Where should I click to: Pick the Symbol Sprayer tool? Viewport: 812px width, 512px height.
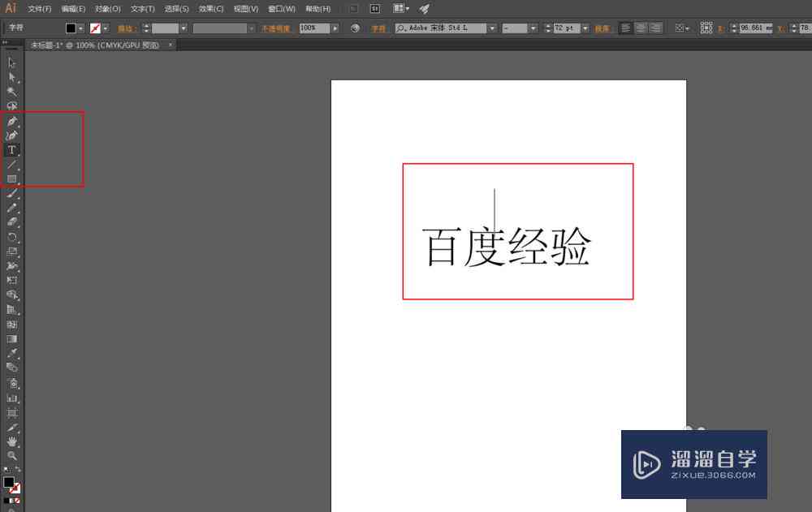tap(11, 383)
